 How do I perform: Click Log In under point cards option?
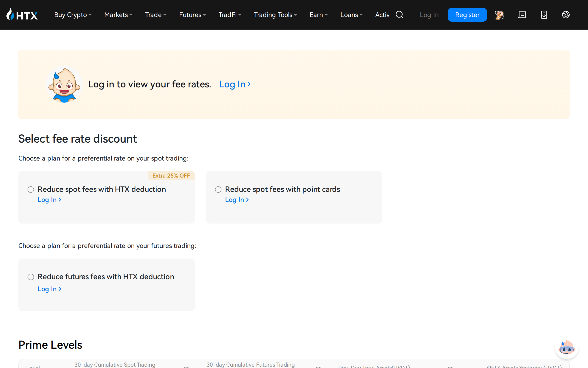[x=237, y=200]
